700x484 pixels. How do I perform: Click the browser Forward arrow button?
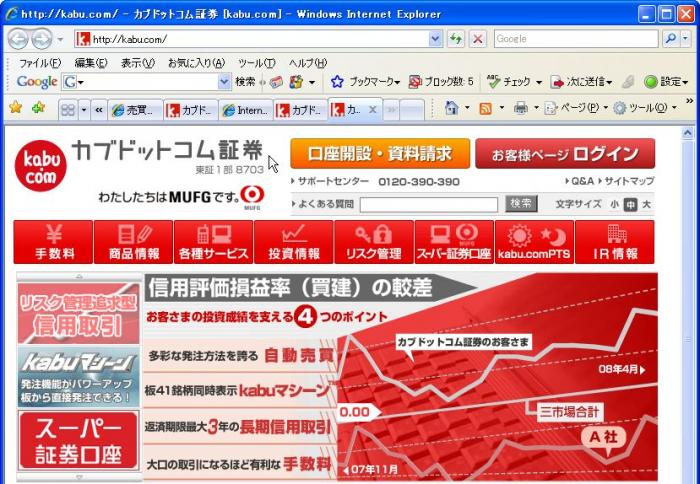(42, 39)
